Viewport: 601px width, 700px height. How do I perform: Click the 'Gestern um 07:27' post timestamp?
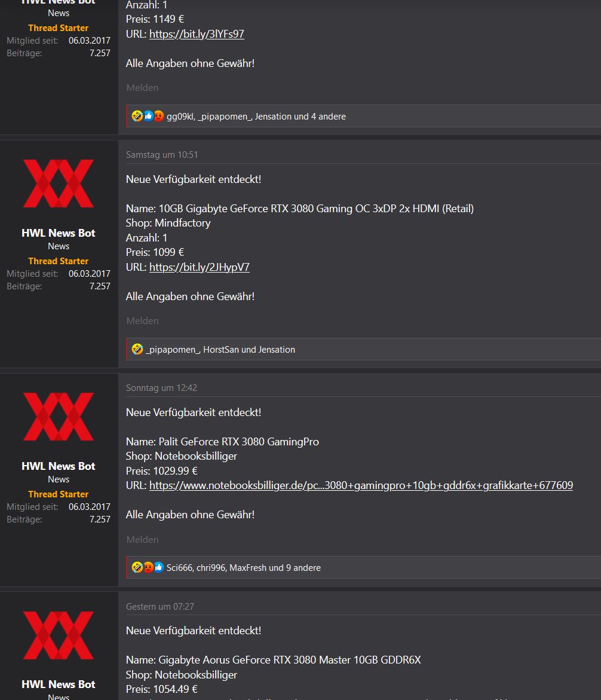pos(160,606)
